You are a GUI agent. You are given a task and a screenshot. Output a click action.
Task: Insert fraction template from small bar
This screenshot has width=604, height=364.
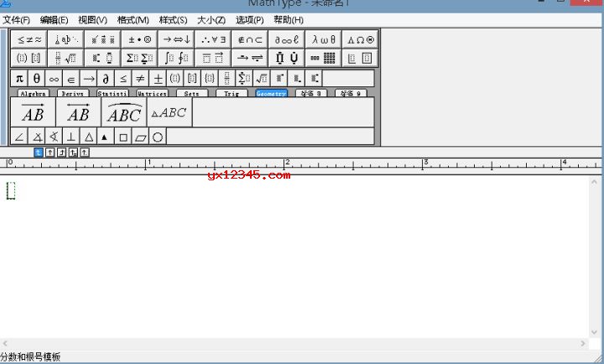227,79
